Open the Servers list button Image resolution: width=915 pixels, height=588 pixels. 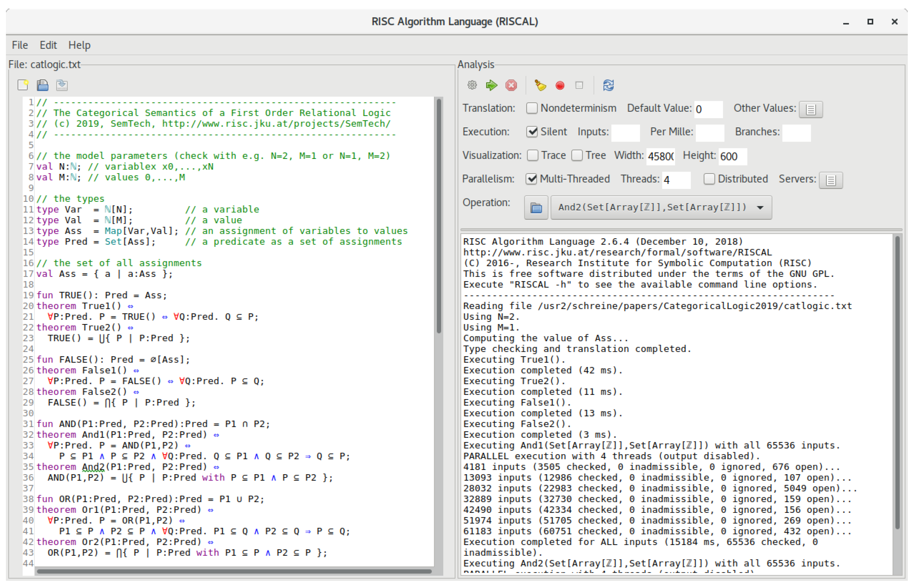click(831, 180)
